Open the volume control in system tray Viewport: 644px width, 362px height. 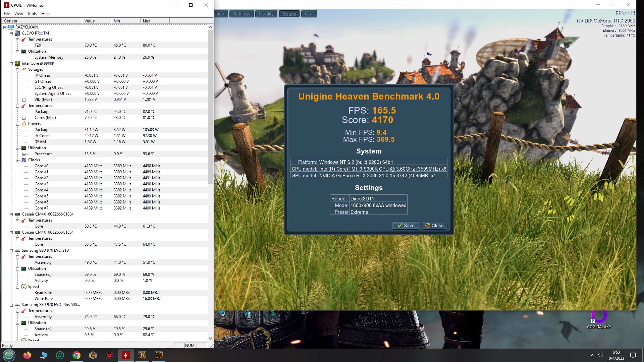pos(600,355)
